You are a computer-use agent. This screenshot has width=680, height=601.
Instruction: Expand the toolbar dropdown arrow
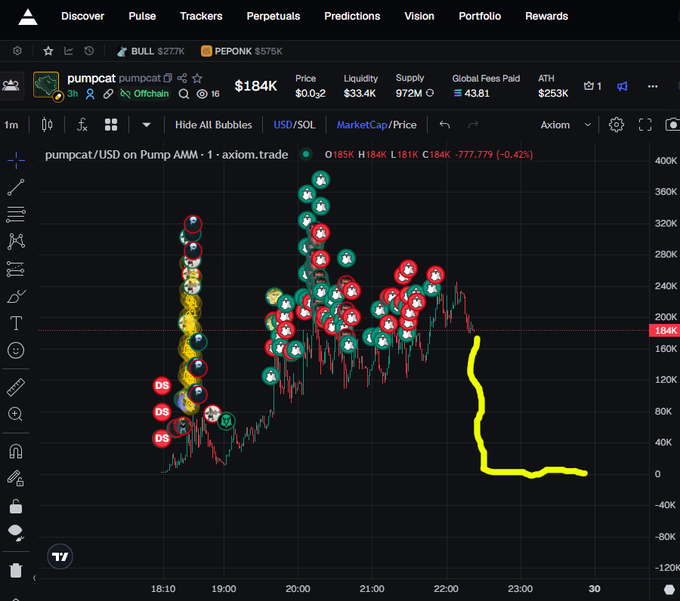[x=147, y=125]
